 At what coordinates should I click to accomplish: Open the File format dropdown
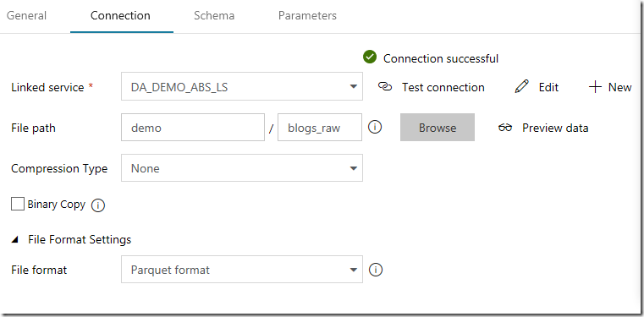pyautogui.click(x=242, y=270)
